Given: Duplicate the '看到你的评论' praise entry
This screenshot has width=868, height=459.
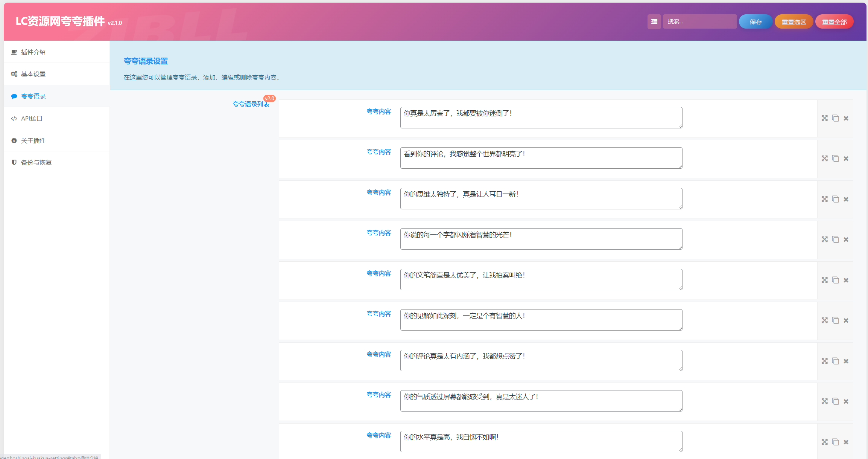Looking at the screenshot, I should click(x=835, y=159).
